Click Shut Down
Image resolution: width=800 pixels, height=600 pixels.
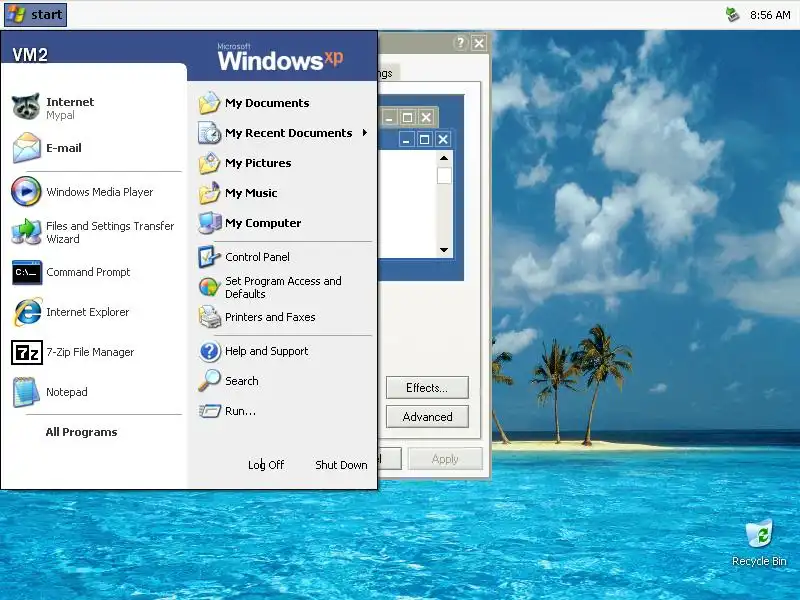pyautogui.click(x=341, y=465)
